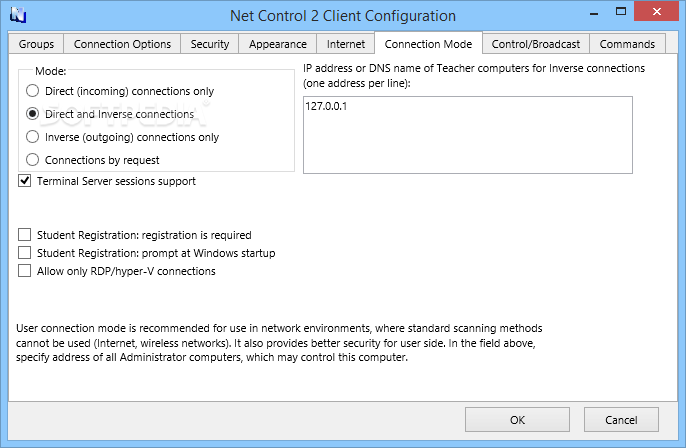The width and height of the screenshot is (686, 448).
Task: Open the Control/Broadcast tab
Action: click(x=536, y=44)
